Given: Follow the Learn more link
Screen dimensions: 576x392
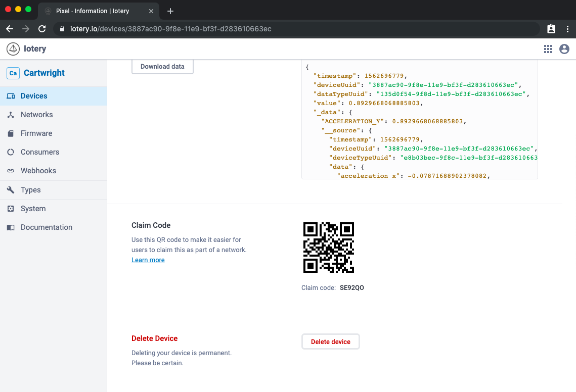Looking at the screenshot, I should (x=148, y=260).
